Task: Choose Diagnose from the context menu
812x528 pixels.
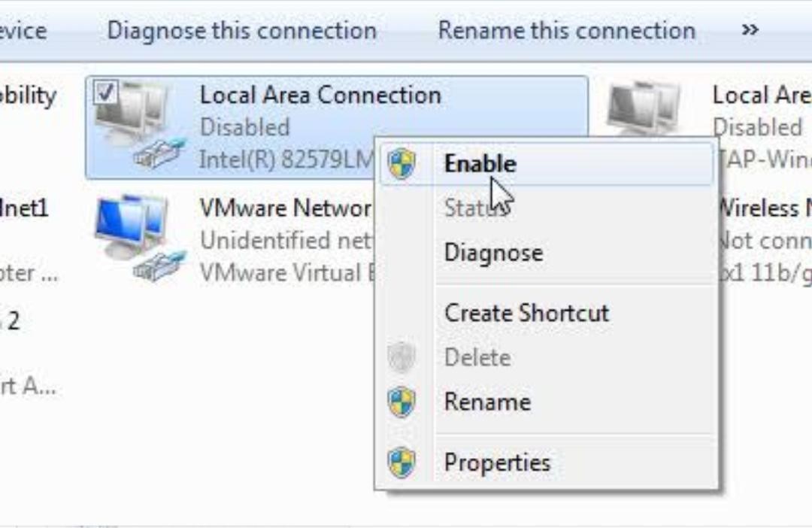Action: [x=494, y=253]
